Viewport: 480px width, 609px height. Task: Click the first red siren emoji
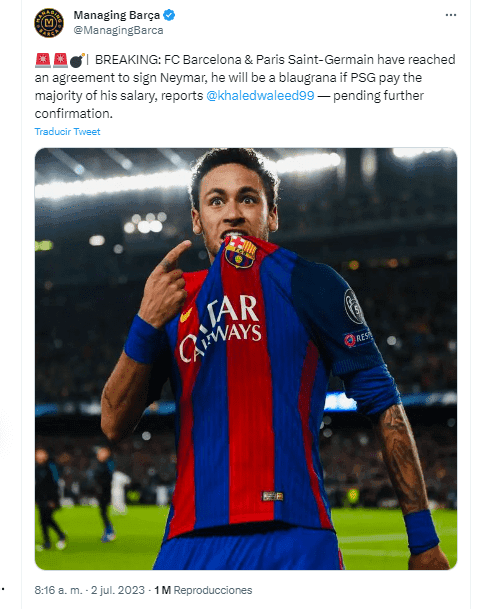(x=43, y=60)
